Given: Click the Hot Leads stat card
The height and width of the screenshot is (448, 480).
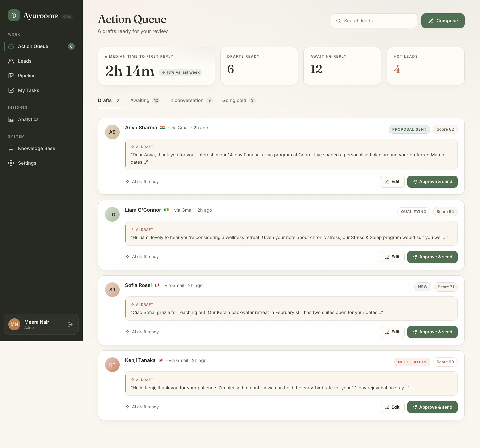Looking at the screenshot, I should click(x=425, y=66).
